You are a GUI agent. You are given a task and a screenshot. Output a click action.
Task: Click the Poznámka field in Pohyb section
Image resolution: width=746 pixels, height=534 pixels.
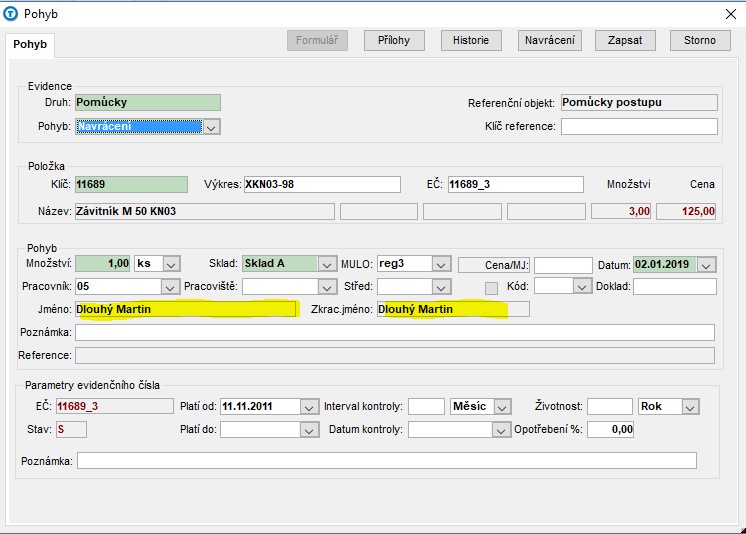point(395,332)
